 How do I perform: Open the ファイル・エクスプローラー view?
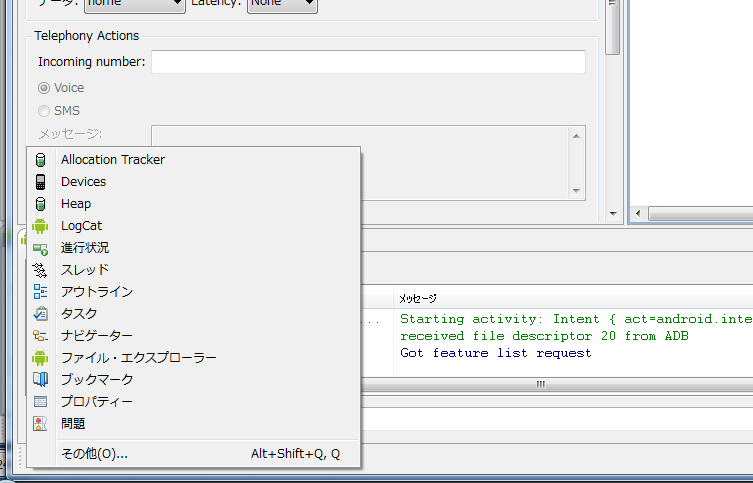click(x=194, y=358)
